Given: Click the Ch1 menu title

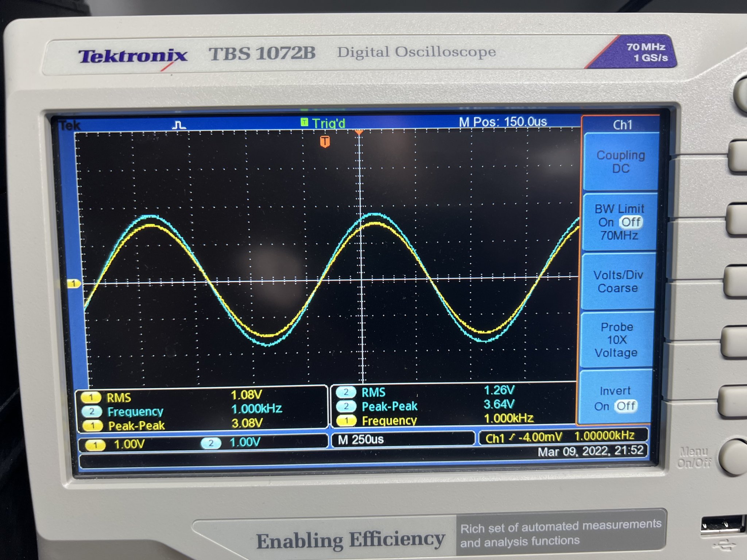Looking at the screenshot, I should point(622,125).
